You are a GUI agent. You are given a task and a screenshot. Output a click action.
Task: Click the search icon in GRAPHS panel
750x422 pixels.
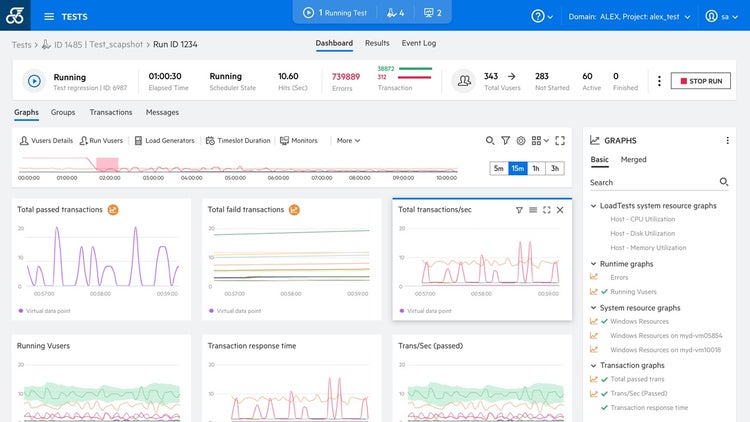pyautogui.click(x=724, y=182)
